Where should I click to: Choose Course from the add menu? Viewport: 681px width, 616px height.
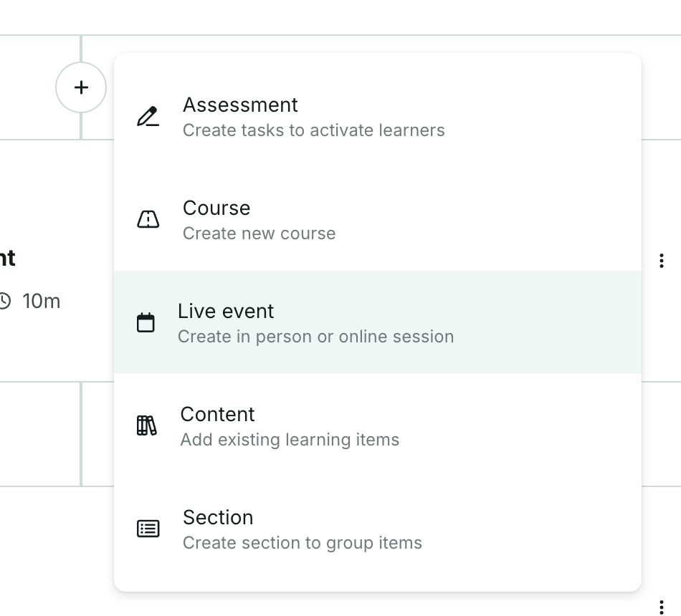216,208
